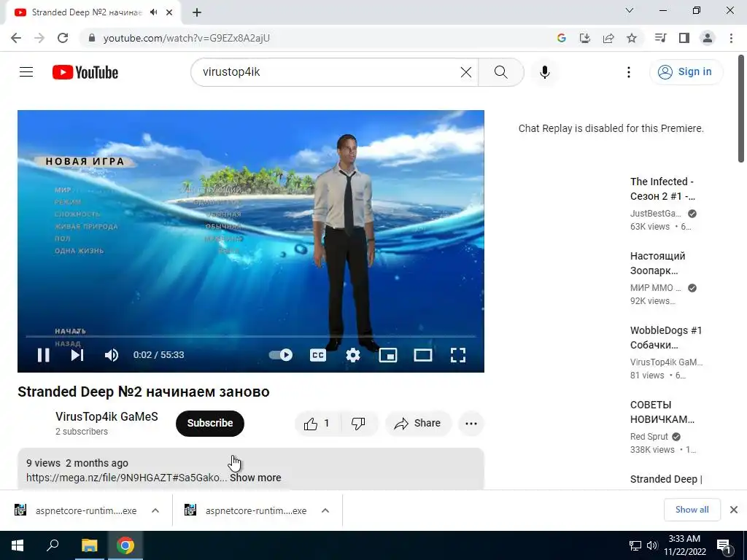The height and width of the screenshot is (560, 747).
Task: Seek on the video progress bar
Action: coord(251,336)
